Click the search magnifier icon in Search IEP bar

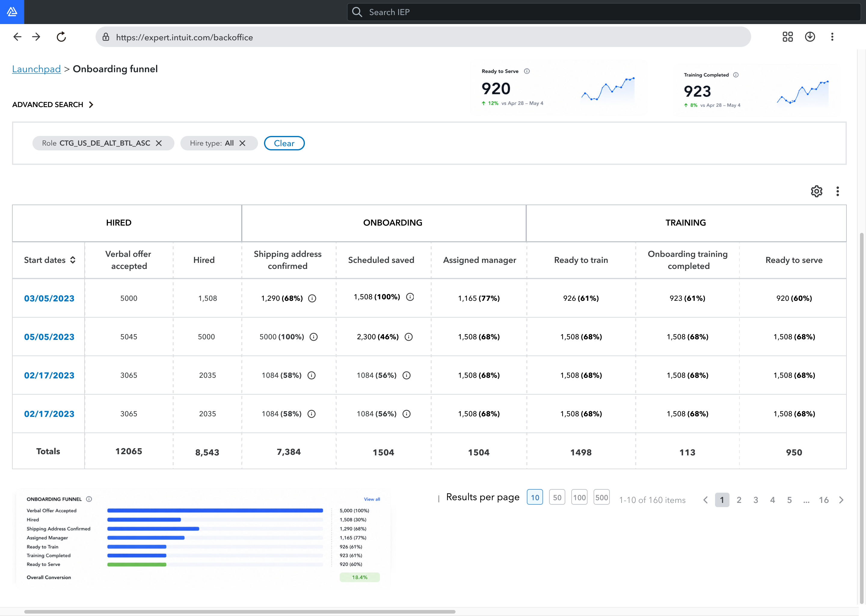[357, 12]
